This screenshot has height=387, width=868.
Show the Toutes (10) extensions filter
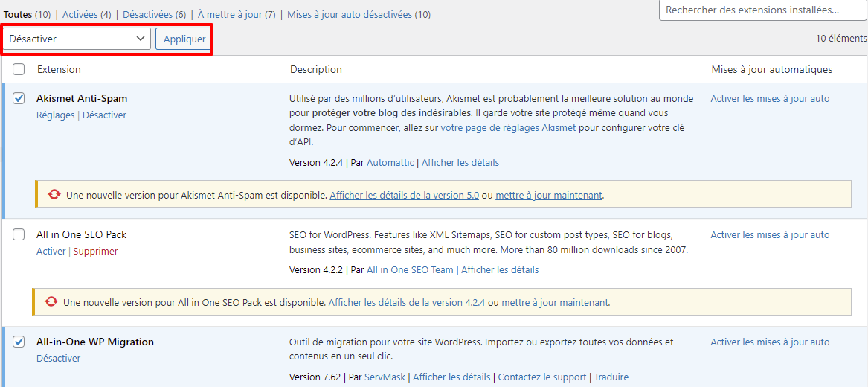(x=28, y=14)
